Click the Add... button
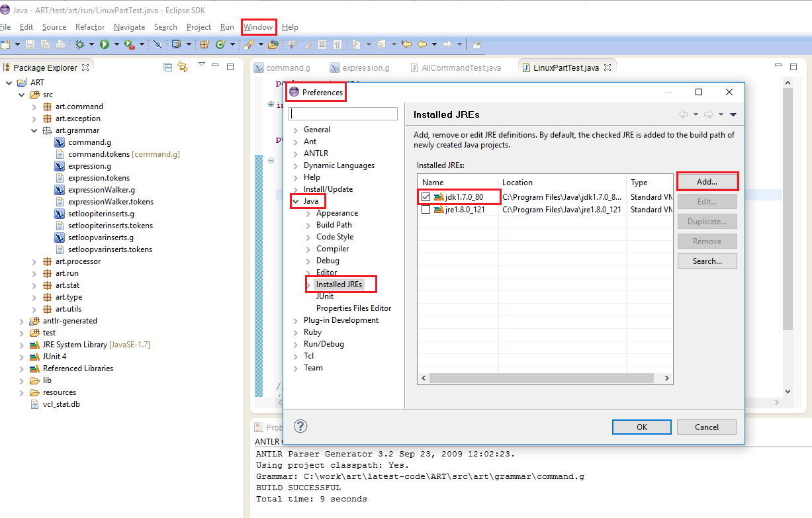812x518 pixels. (x=707, y=181)
